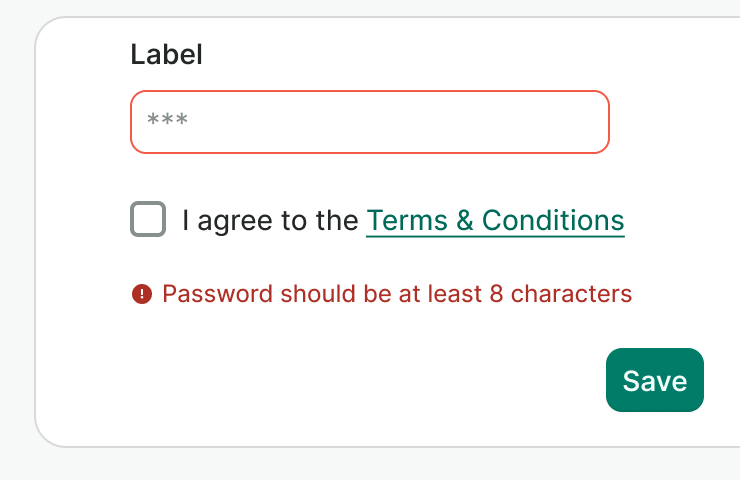Viewport: 740px width, 480px height.
Task: Follow the underlined Terms & Conditions hyperlink
Action: (495, 220)
